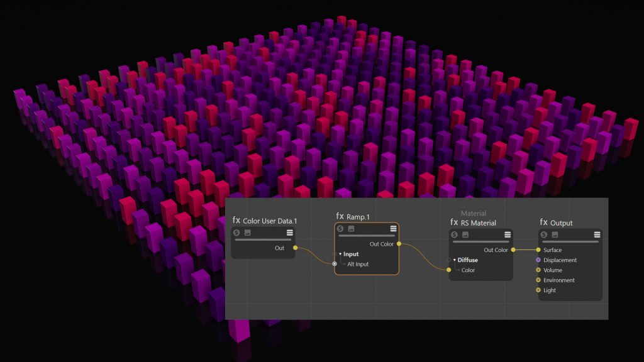Viewport: 644px width, 362px height.
Task: Open the Output node hamburger menu
Action: [597, 235]
